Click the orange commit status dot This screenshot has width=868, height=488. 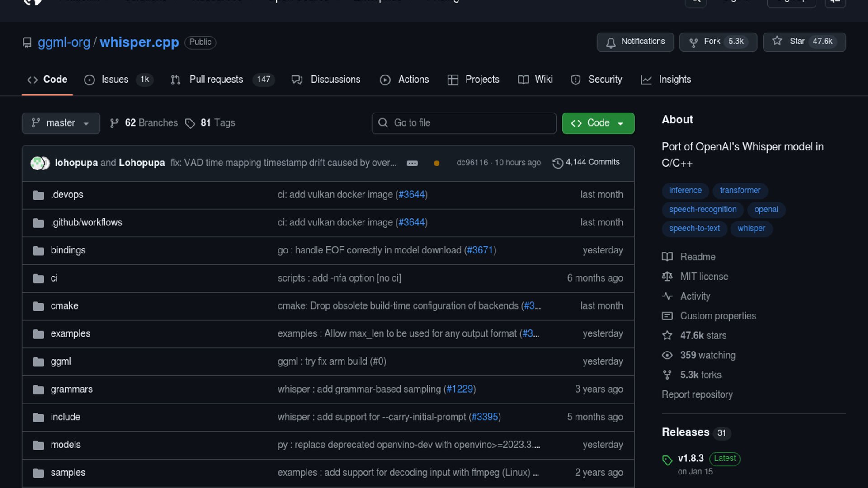pos(436,163)
